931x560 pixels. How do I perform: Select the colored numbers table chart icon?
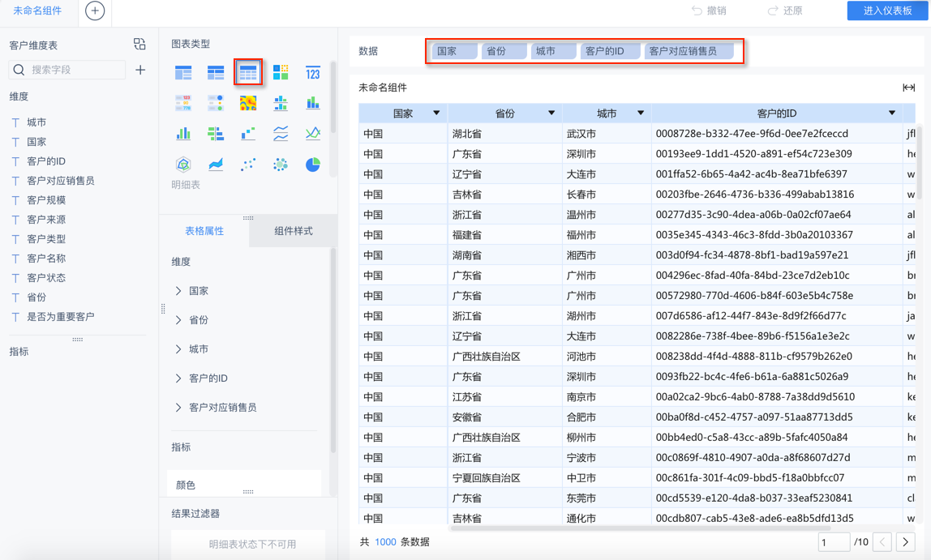[x=183, y=103]
